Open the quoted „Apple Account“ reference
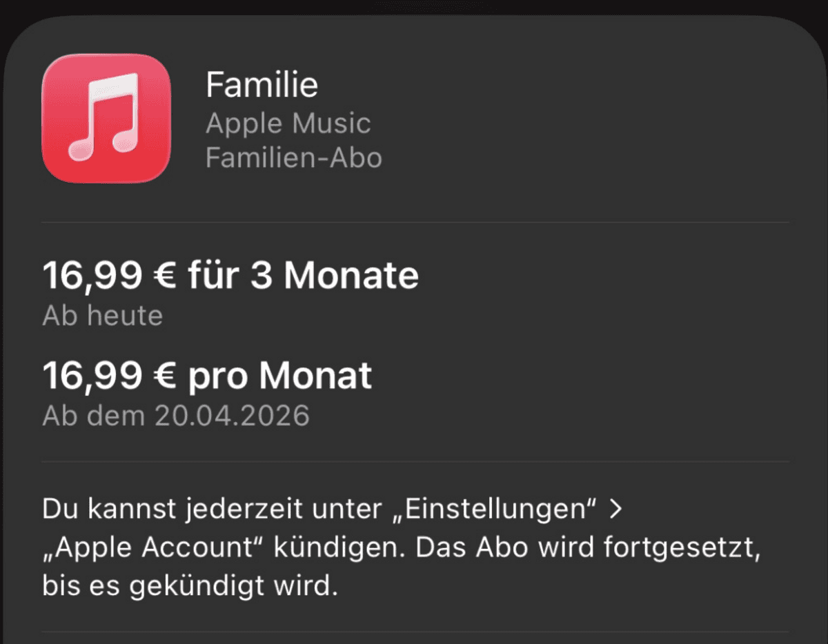 [x=155, y=548]
